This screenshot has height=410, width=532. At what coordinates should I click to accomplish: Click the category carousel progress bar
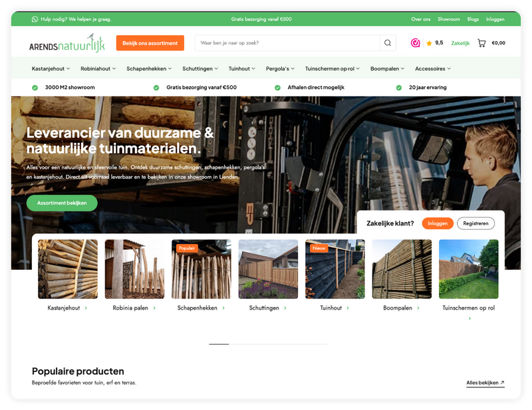pos(268,344)
